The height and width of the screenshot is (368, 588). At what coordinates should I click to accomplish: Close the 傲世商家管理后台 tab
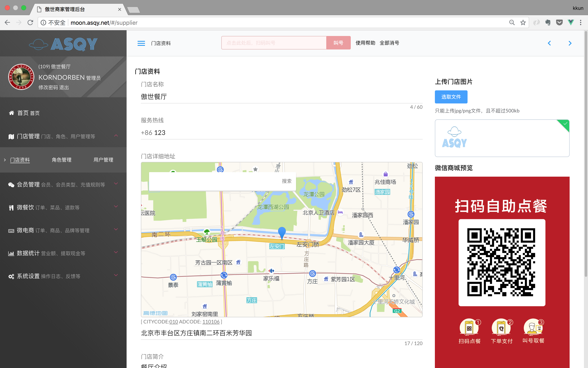[119, 9]
